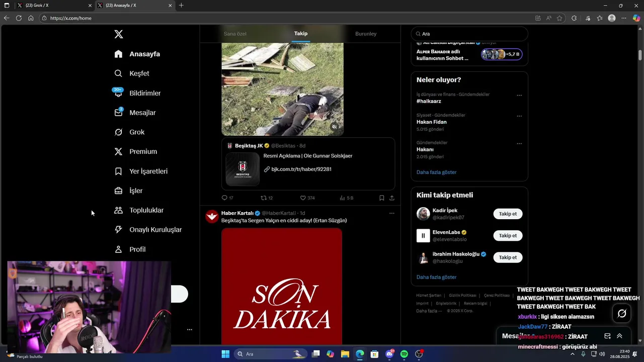This screenshot has width=644, height=362.
Task: Open more options for Hakan Fidan trend
Action: coord(519,116)
